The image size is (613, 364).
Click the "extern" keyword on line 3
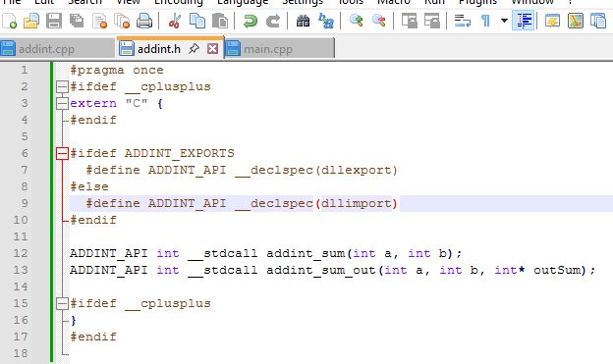(x=93, y=103)
